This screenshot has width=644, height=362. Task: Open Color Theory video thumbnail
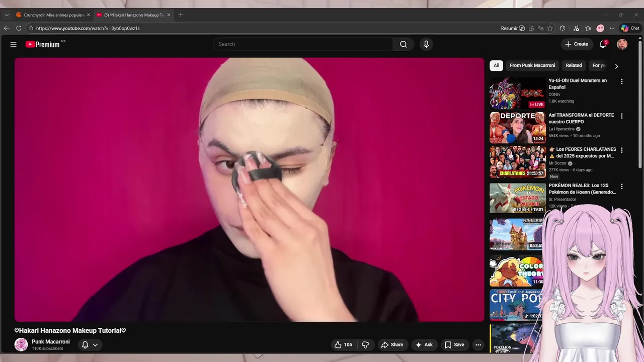tap(516, 270)
